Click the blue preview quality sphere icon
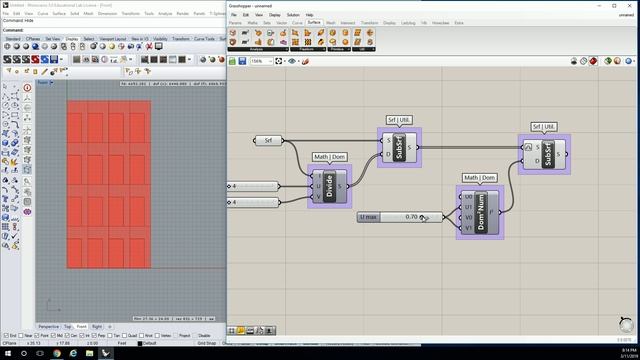 pyautogui.click(x=628, y=61)
